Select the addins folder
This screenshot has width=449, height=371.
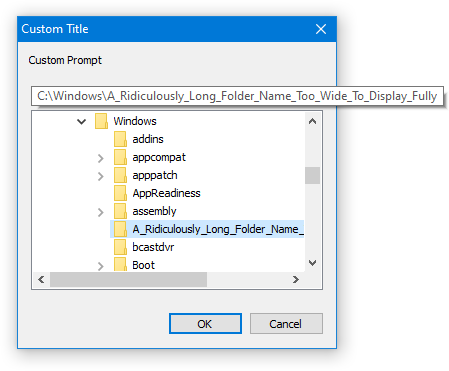[148, 139]
